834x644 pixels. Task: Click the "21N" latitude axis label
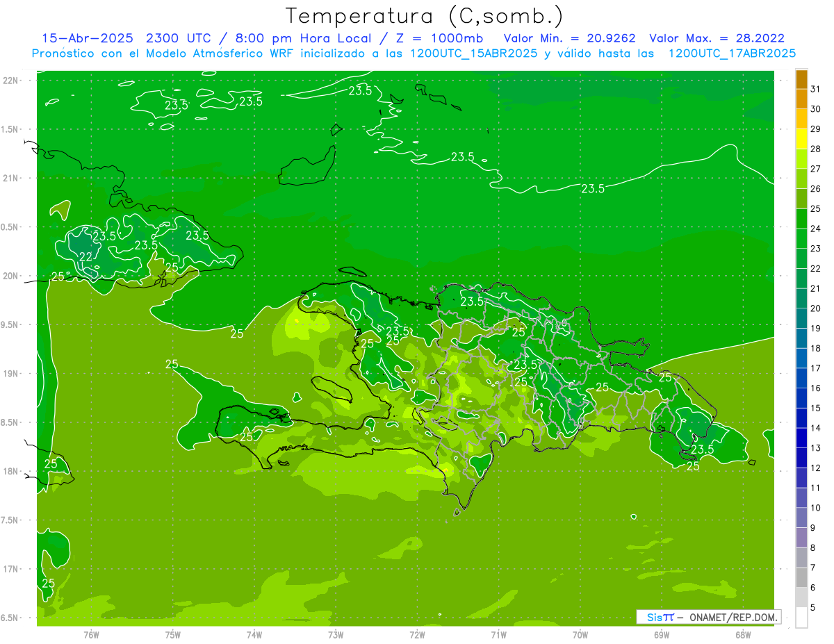coord(10,178)
